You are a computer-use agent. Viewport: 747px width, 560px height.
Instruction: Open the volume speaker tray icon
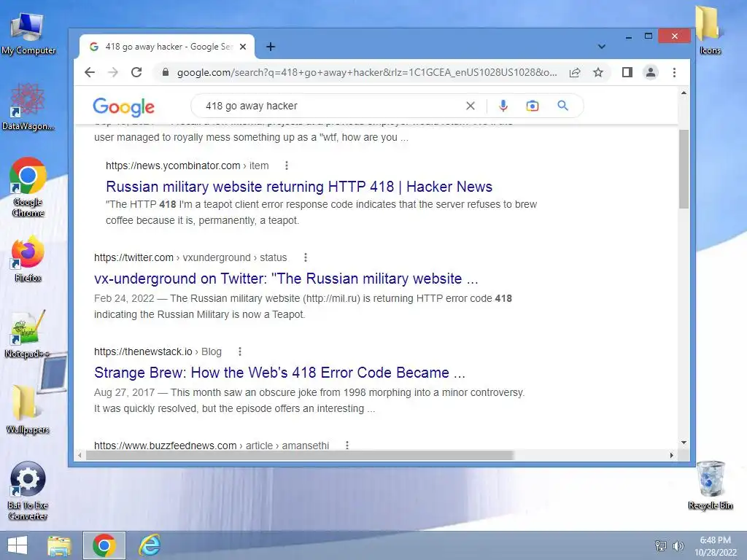coord(678,545)
